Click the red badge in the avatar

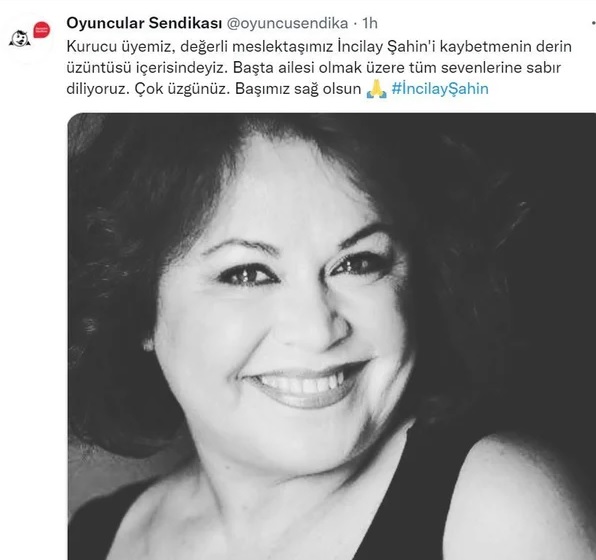[x=41, y=30]
